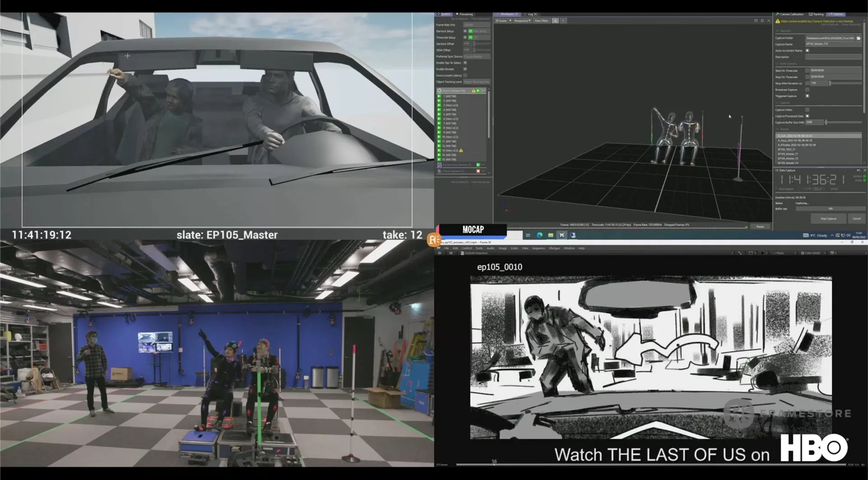
Task: Open File Explorer from the taskbar
Action: point(550,235)
